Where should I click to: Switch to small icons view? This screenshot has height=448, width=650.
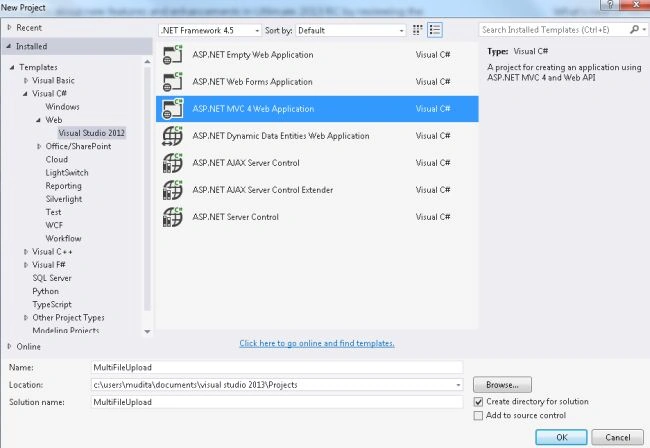(417, 30)
